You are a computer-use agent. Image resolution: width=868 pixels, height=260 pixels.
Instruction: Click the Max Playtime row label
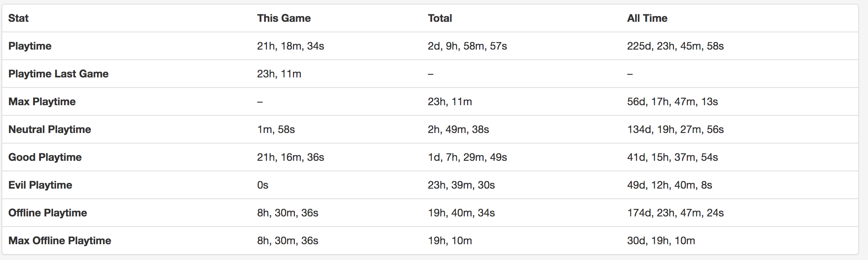tap(42, 101)
